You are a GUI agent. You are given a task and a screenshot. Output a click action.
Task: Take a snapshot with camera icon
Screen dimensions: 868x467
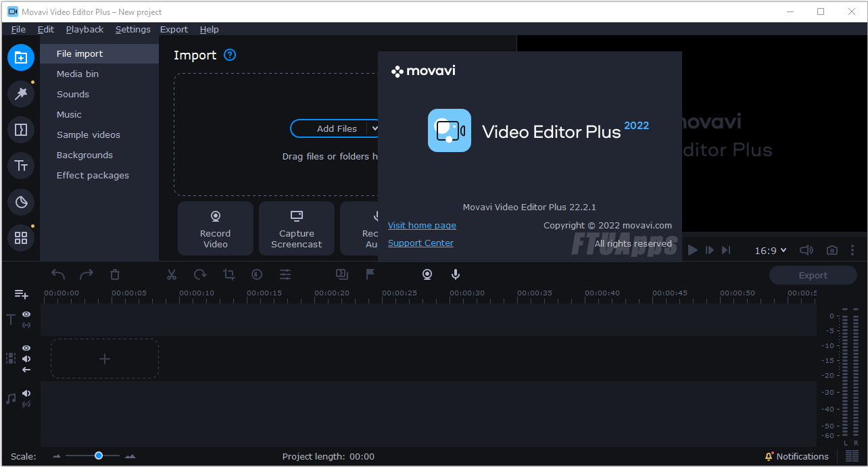pyautogui.click(x=832, y=250)
